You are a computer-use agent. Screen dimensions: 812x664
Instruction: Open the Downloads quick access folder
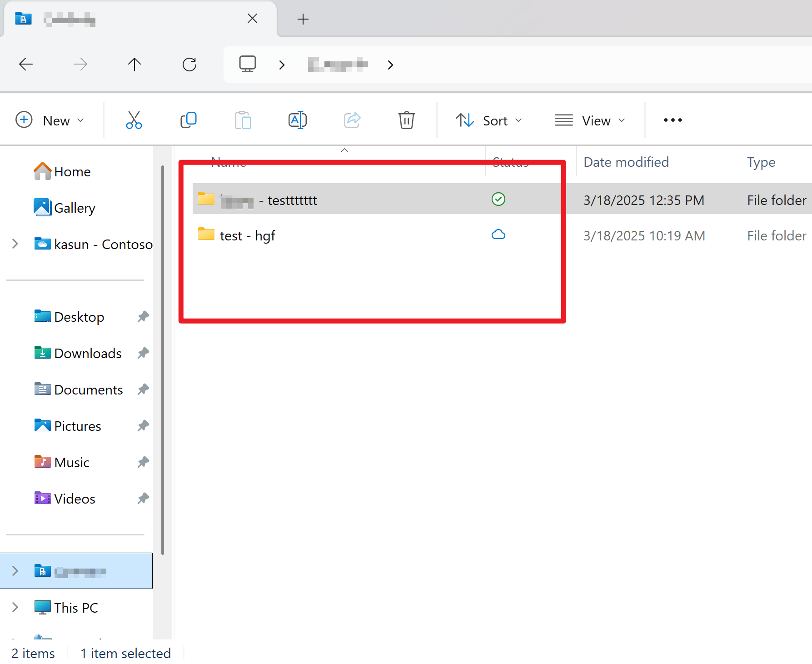(x=78, y=353)
